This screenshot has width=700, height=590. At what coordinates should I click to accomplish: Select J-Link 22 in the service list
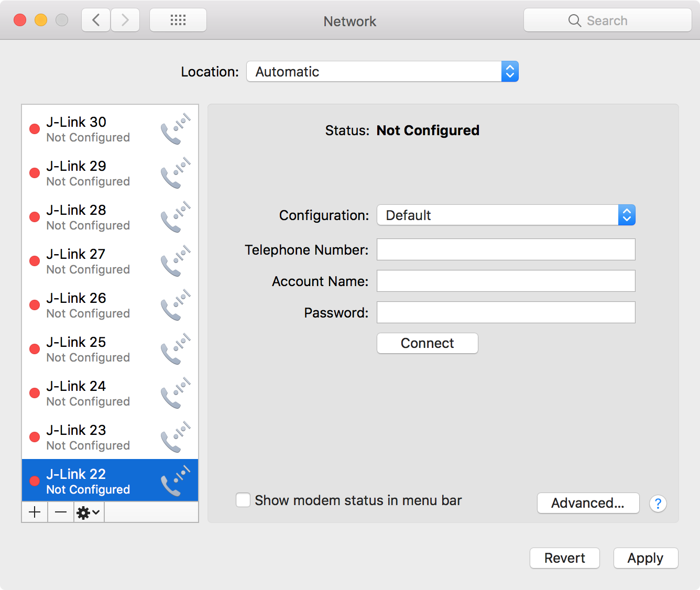point(110,481)
